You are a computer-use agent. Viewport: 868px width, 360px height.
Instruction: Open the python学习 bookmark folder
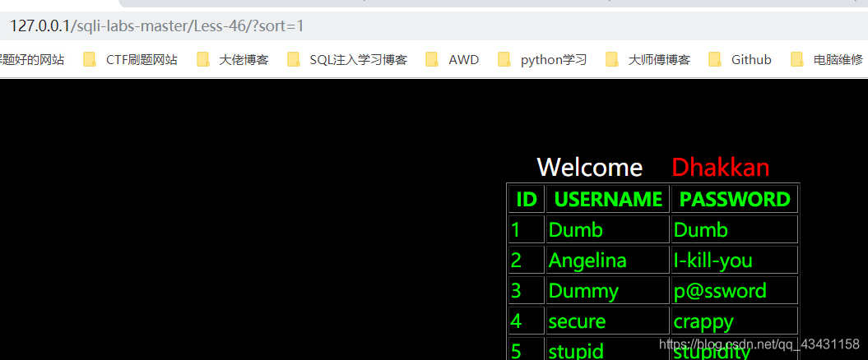[x=542, y=60]
